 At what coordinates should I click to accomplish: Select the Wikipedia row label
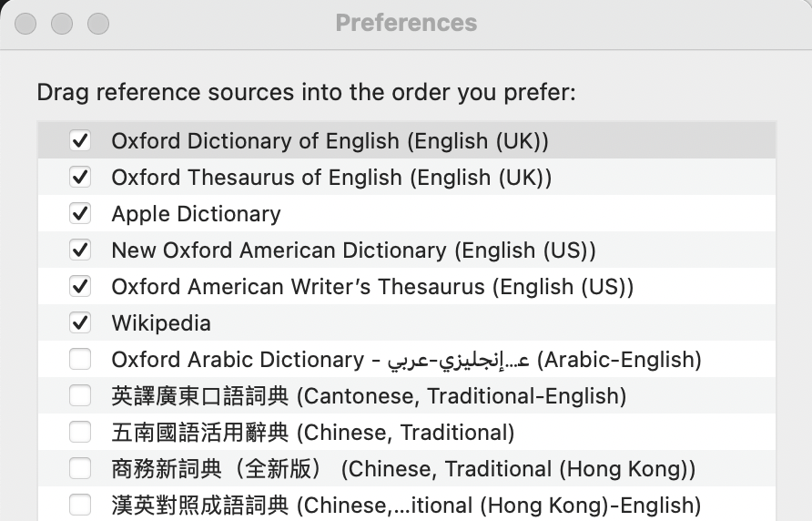click(x=161, y=323)
